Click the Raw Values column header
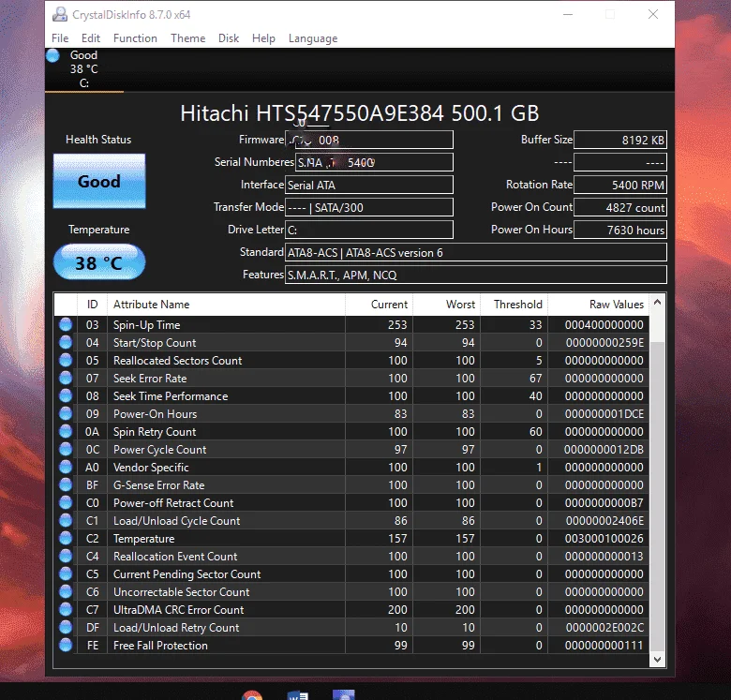The image size is (731, 700). (599, 305)
